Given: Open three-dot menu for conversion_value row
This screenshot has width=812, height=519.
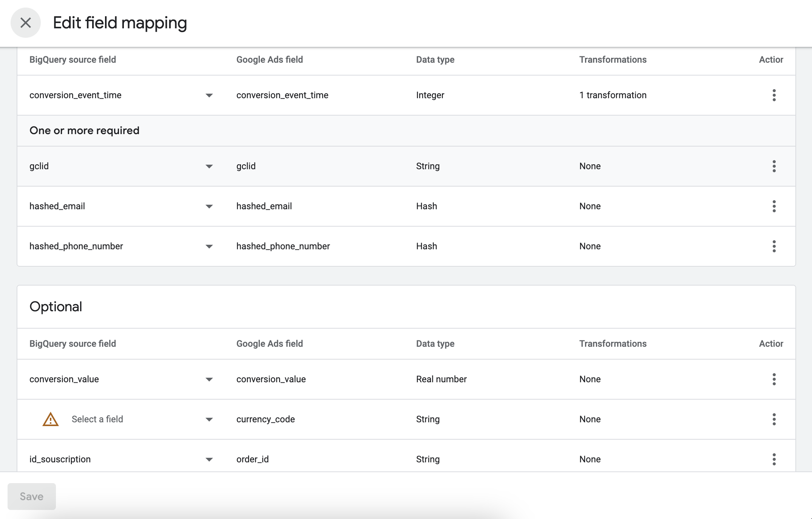Looking at the screenshot, I should coord(774,379).
